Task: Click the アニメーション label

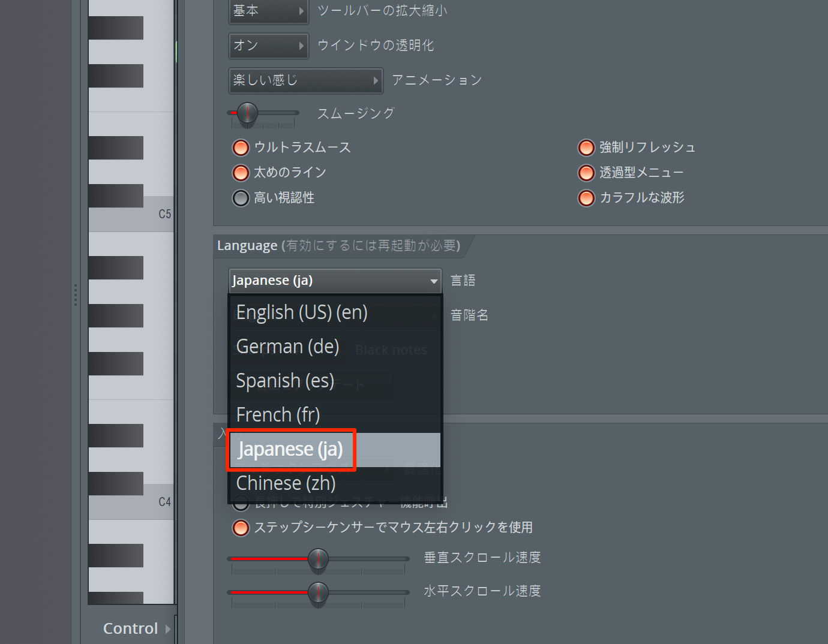Action: [437, 80]
